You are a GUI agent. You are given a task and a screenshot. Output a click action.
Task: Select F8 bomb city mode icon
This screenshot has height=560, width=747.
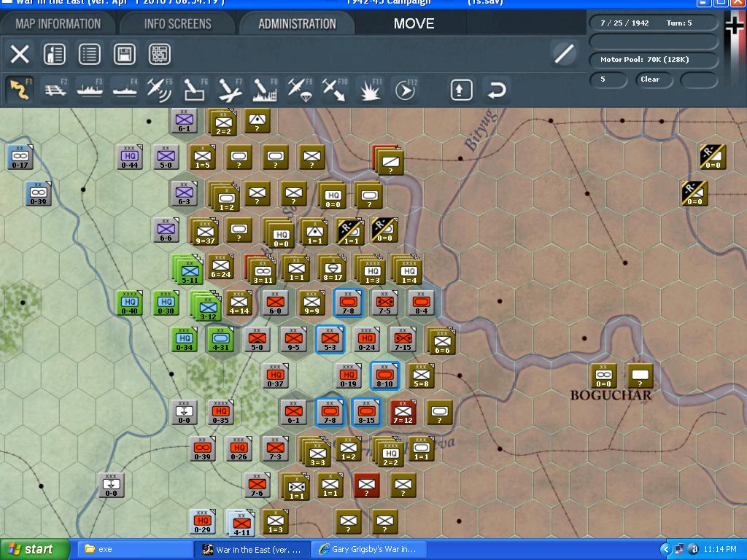pyautogui.click(x=265, y=89)
